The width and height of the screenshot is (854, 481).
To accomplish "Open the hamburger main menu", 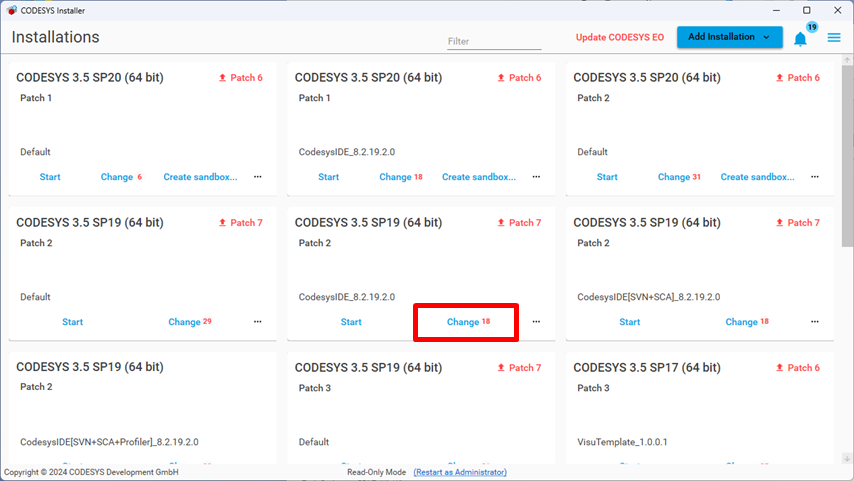I will [x=834, y=38].
